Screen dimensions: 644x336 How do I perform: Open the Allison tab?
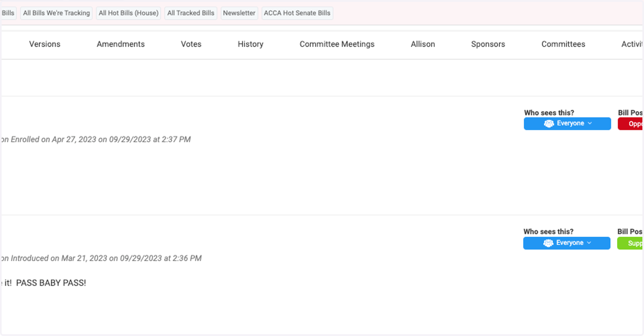point(423,44)
